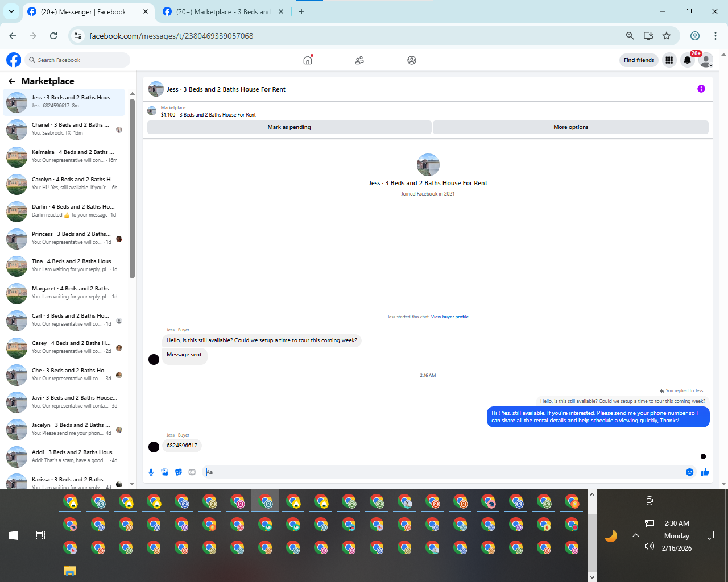Click the voice clip microphone icon

click(x=151, y=472)
